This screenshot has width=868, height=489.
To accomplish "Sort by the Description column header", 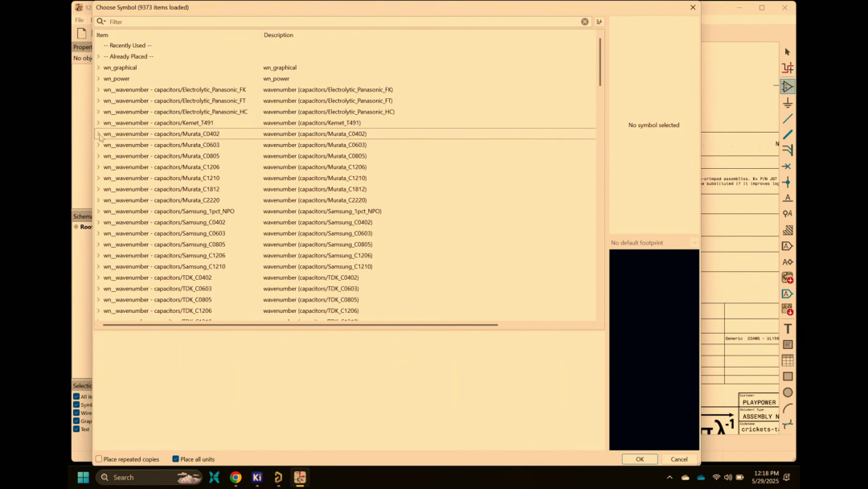I will tap(429, 35).
